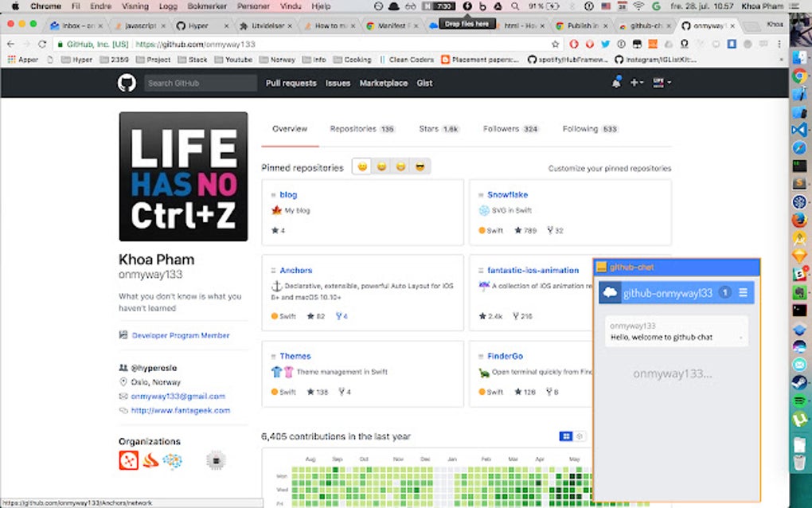
Task: Click the fork icon on the Anchors repository
Action: (x=340, y=316)
